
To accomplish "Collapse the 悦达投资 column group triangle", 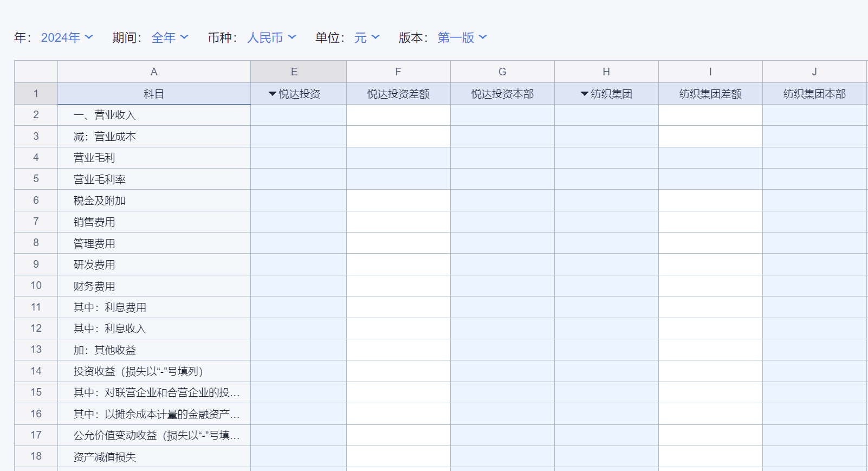I will coord(273,94).
